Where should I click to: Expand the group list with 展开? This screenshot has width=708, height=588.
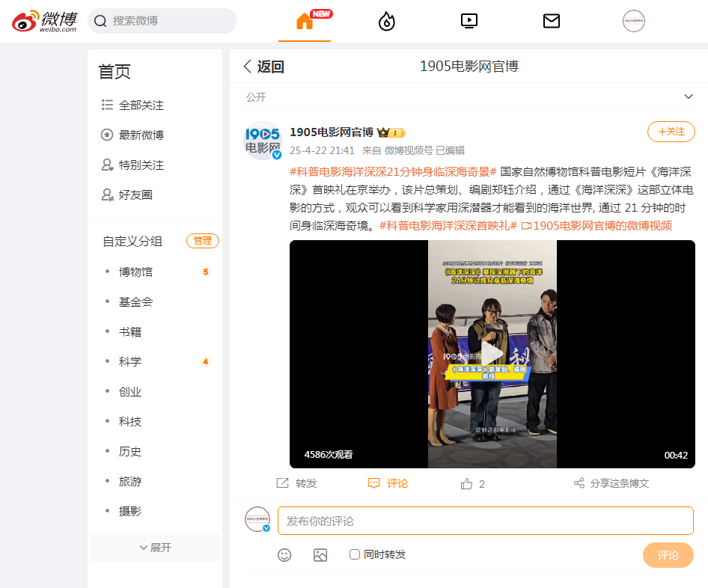pyautogui.click(x=155, y=548)
